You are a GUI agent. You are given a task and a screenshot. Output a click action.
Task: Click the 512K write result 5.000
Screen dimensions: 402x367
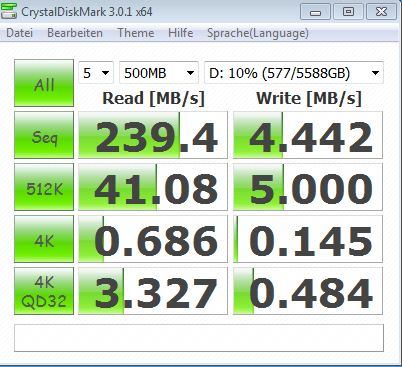tap(308, 187)
